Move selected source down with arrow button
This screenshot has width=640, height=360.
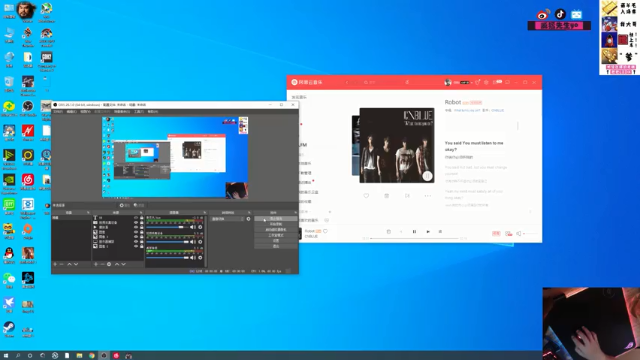[123, 264]
